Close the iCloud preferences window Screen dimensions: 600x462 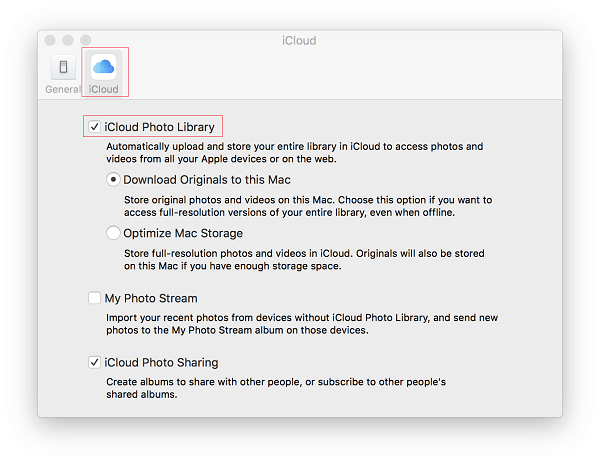tap(50, 40)
